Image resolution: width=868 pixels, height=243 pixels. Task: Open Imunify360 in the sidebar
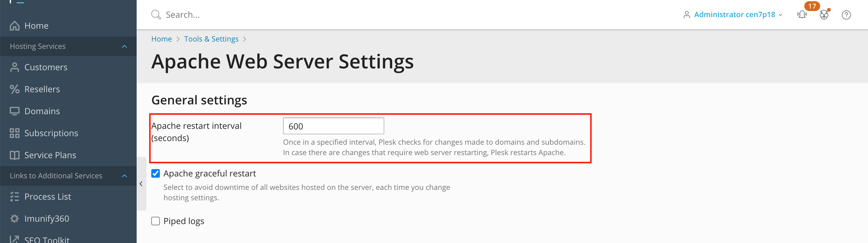point(46,218)
